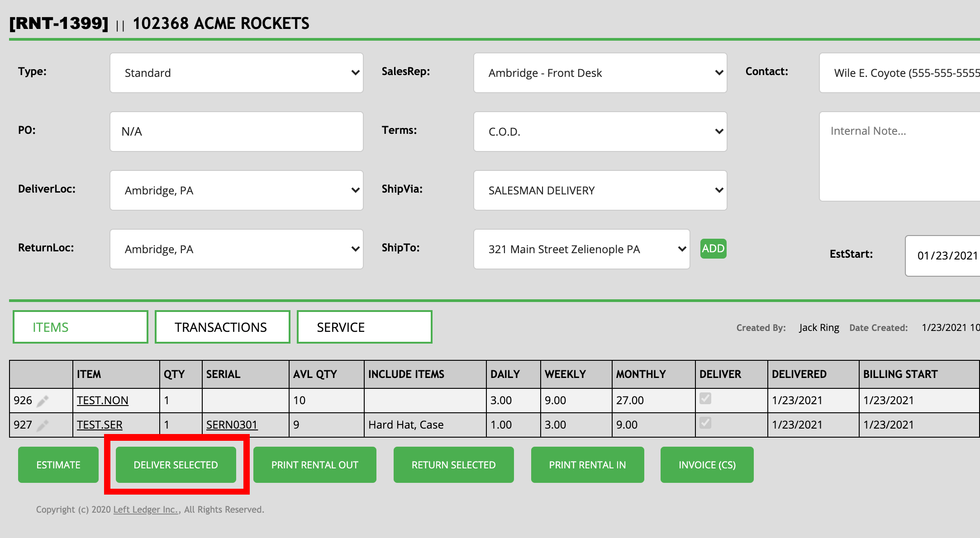Open the Type dropdown showing Standard

tap(236, 73)
